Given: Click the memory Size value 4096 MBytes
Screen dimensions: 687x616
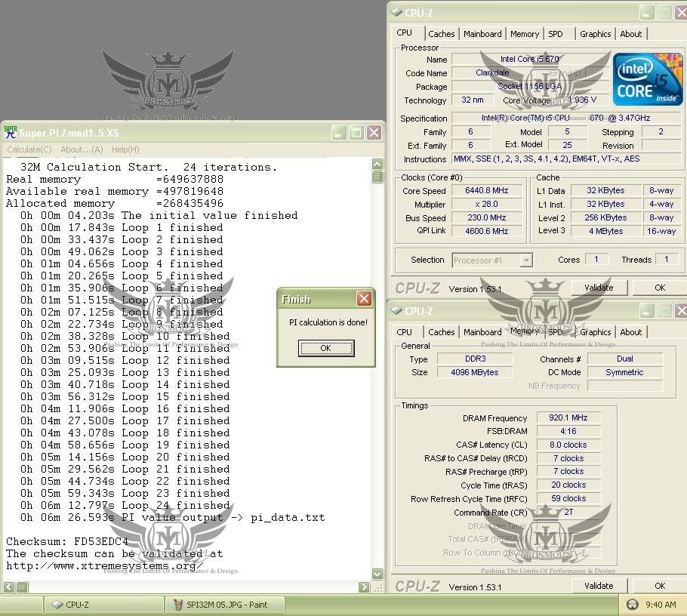Looking at the screenshot, I should click(x=475, y=372).
